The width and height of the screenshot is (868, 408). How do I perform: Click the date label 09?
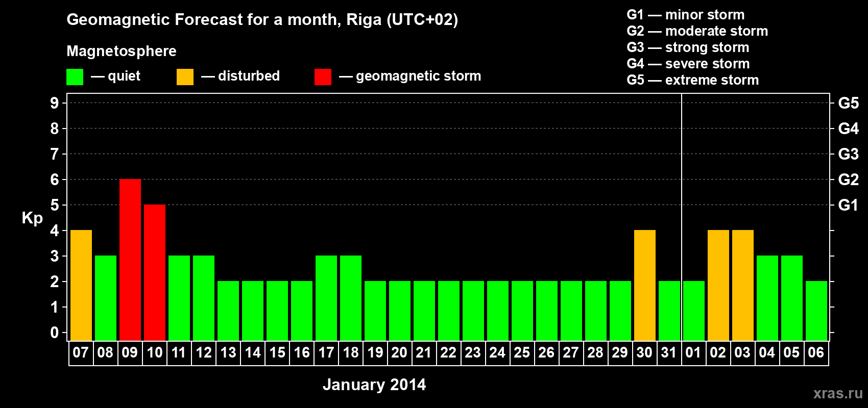tap(130, 353)
